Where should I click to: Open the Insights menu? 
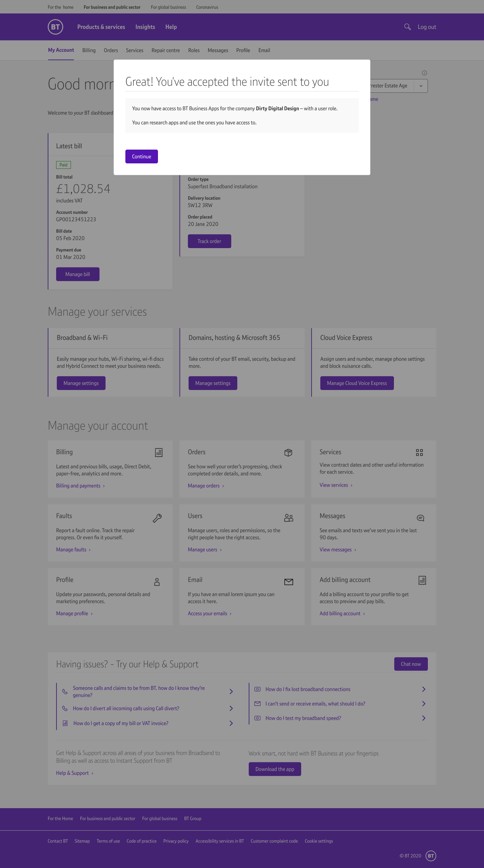[145, 27]
